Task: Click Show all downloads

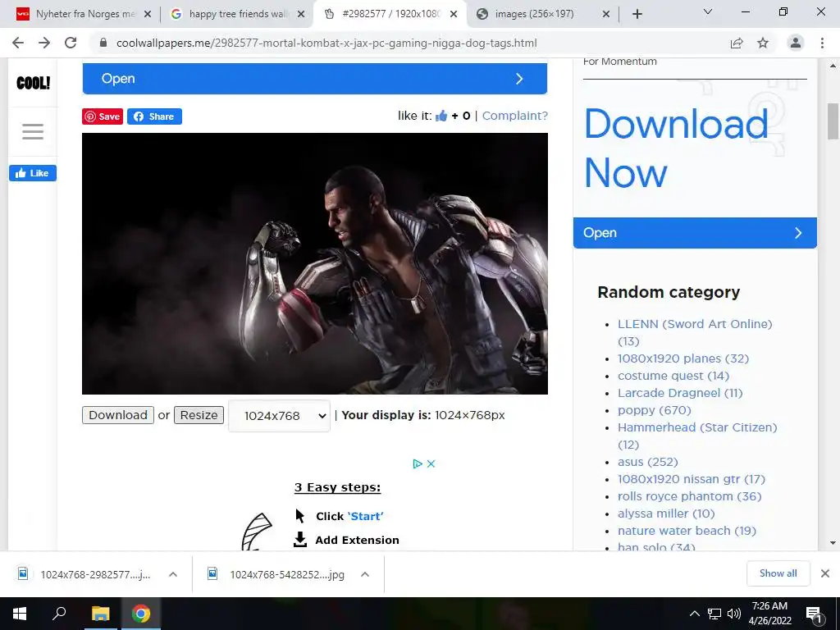Action: click(x=778, y=573)
